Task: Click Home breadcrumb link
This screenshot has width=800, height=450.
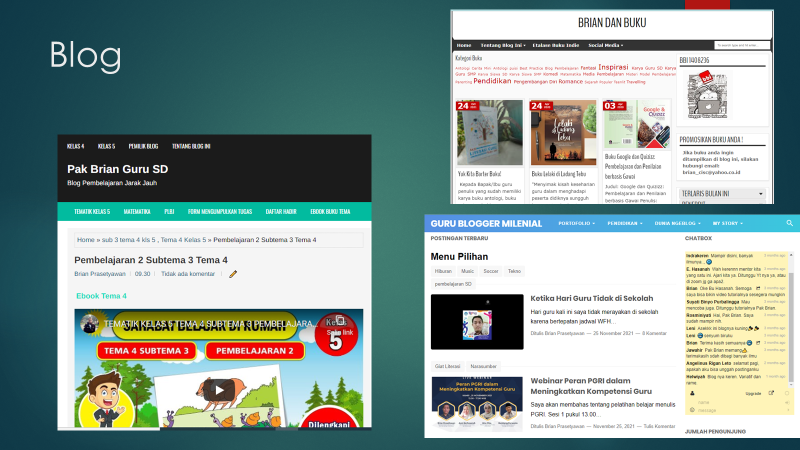Action: (x=86, y=240)
